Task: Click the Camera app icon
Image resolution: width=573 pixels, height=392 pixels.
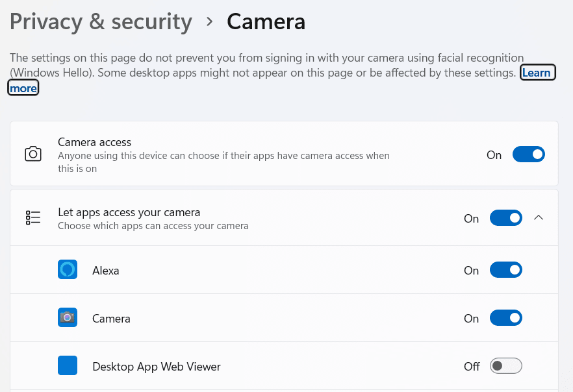Action: click(68, 317)
